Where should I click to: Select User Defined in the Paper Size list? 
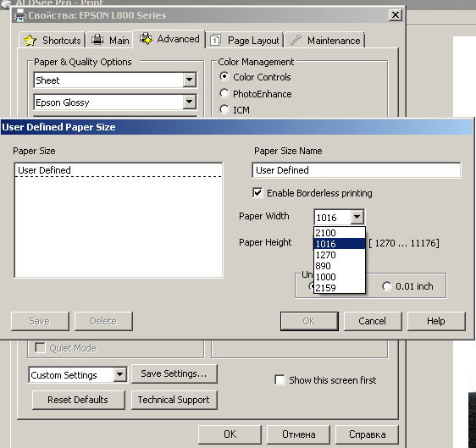click(x=119, y=170)
